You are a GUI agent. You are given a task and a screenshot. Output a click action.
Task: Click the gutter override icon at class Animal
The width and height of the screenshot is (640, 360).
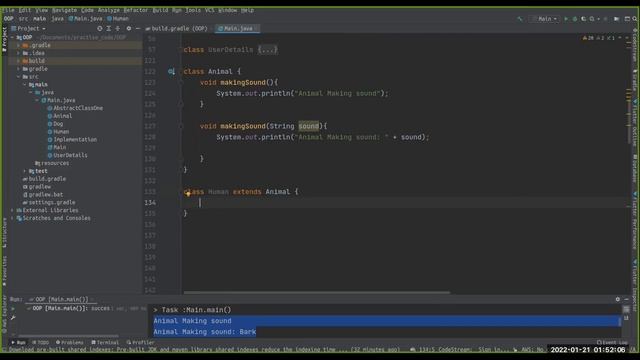tap(171, 71)
